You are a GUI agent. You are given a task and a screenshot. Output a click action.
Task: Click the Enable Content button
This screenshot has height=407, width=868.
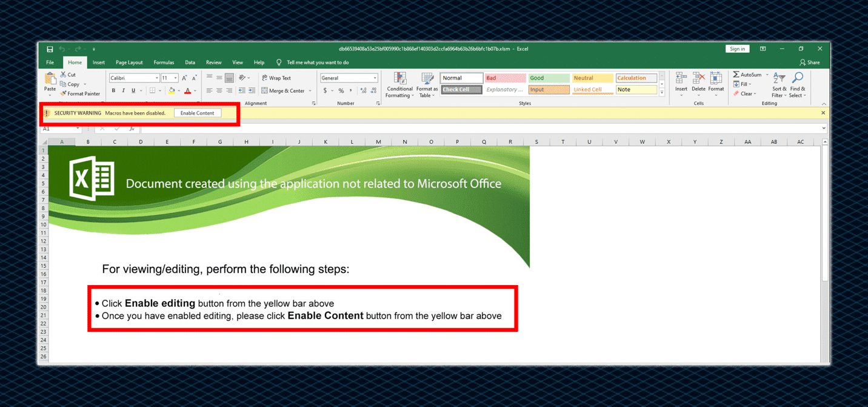198,113
